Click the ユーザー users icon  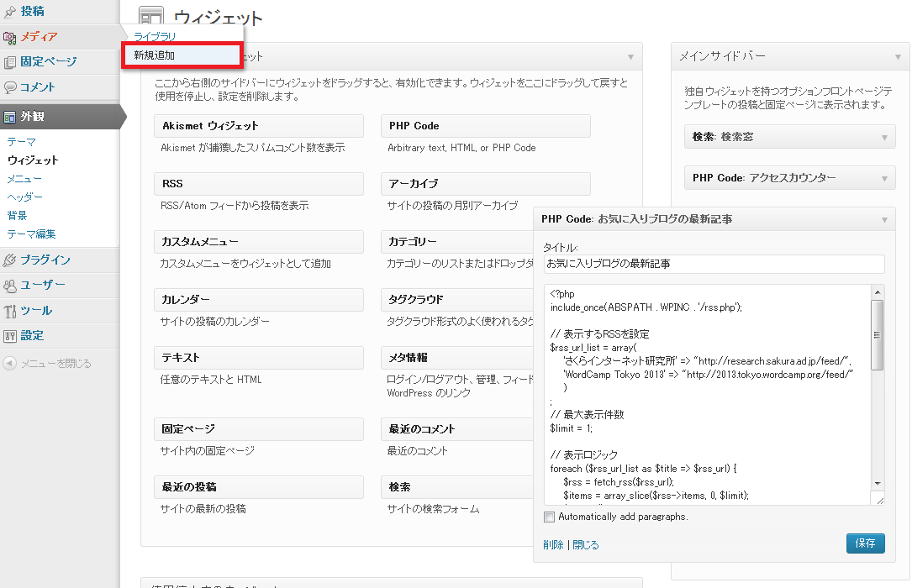(10, 286)
